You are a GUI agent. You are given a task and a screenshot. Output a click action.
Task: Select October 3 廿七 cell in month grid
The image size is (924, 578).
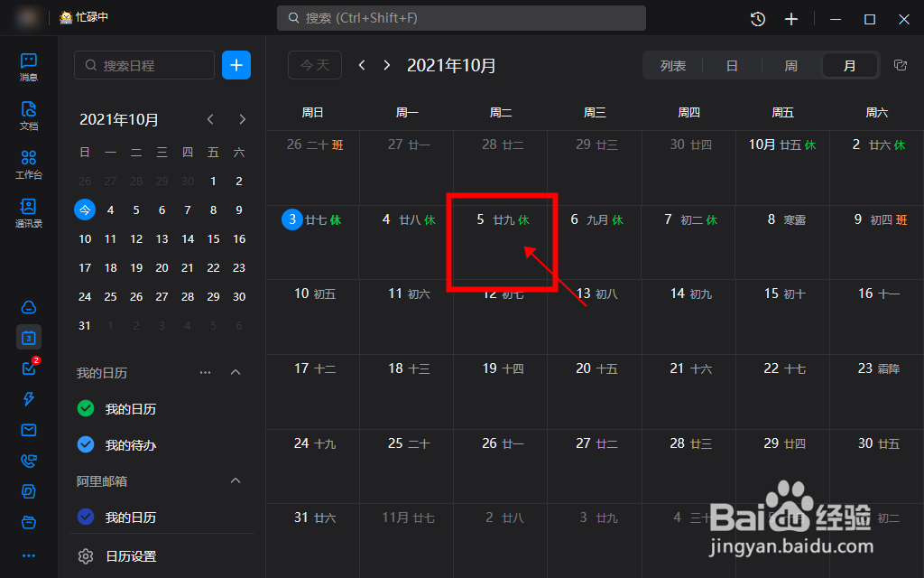click(312, 242)
